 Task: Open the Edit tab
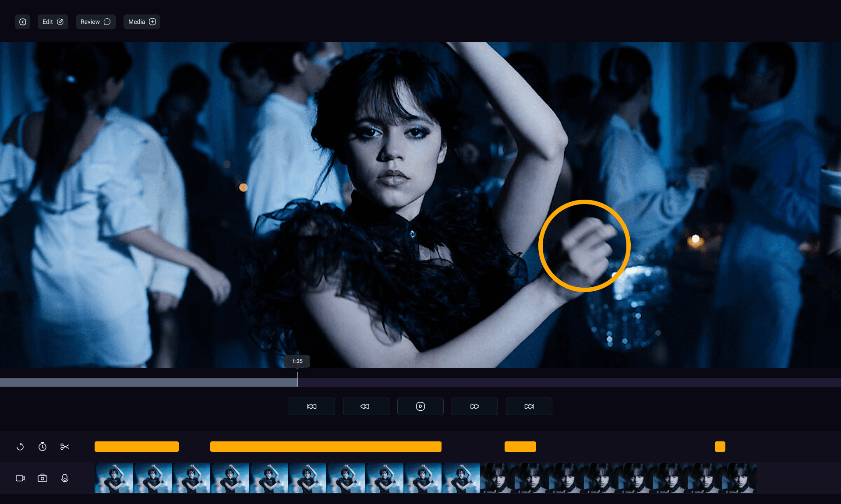click(53, 22)
